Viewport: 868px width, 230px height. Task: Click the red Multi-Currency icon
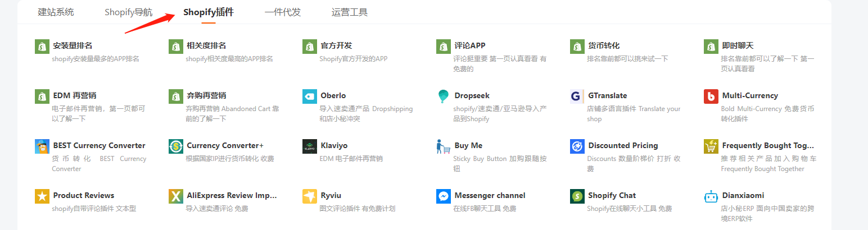[711, 96]
